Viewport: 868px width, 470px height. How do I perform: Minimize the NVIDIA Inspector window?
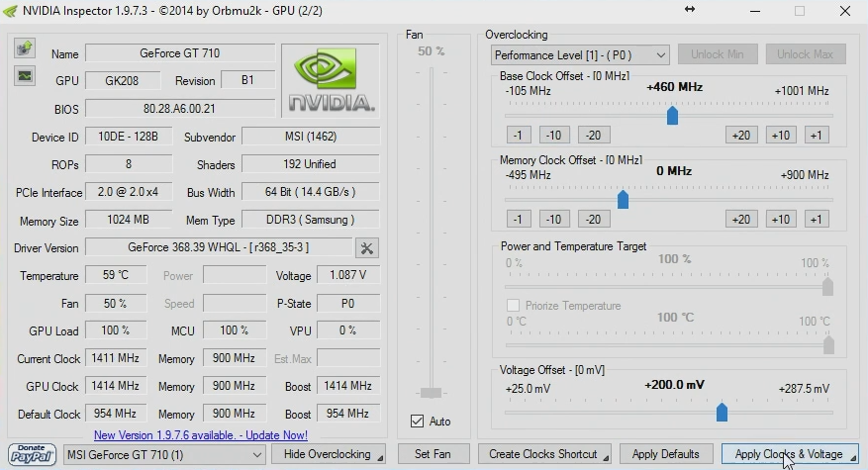[755, 11]
